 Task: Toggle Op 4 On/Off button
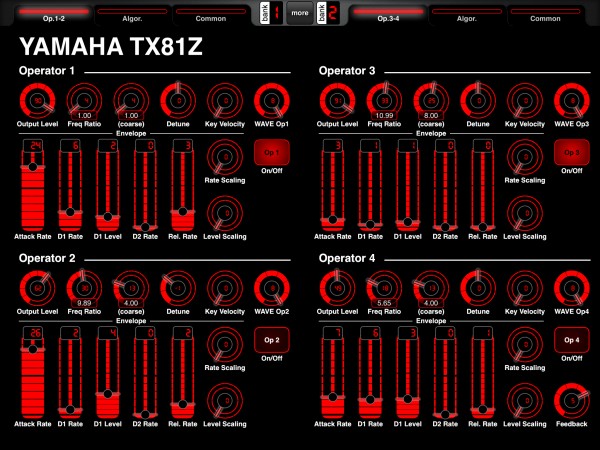click(572, 340)
